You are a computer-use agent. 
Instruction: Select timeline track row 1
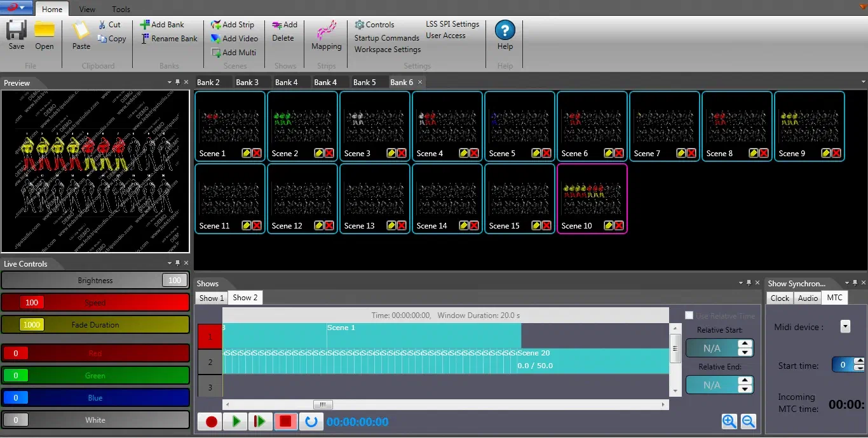210,336
